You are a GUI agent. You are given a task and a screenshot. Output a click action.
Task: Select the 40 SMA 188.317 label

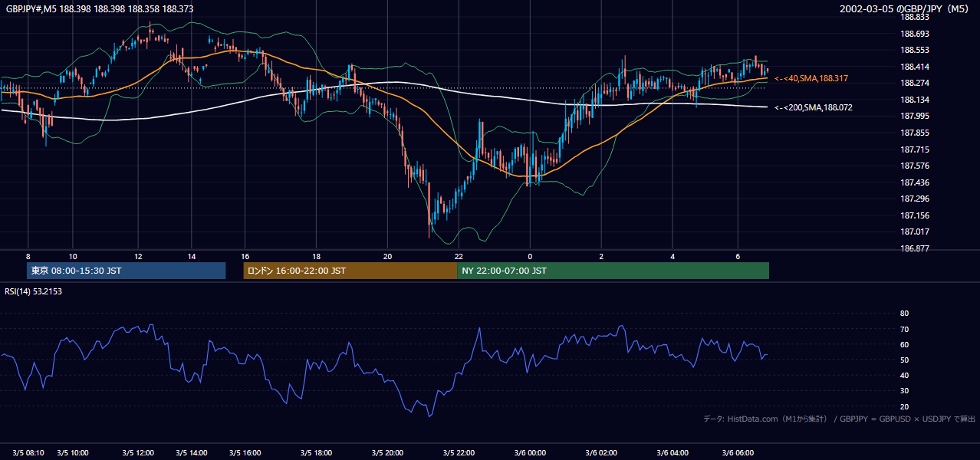[x=811, y=78]
